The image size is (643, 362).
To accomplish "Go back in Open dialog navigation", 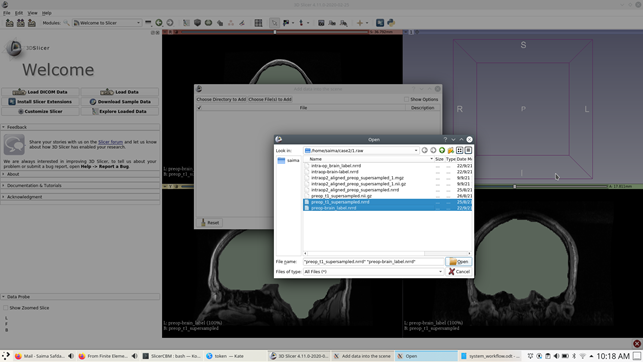I will tap(425, 150).
